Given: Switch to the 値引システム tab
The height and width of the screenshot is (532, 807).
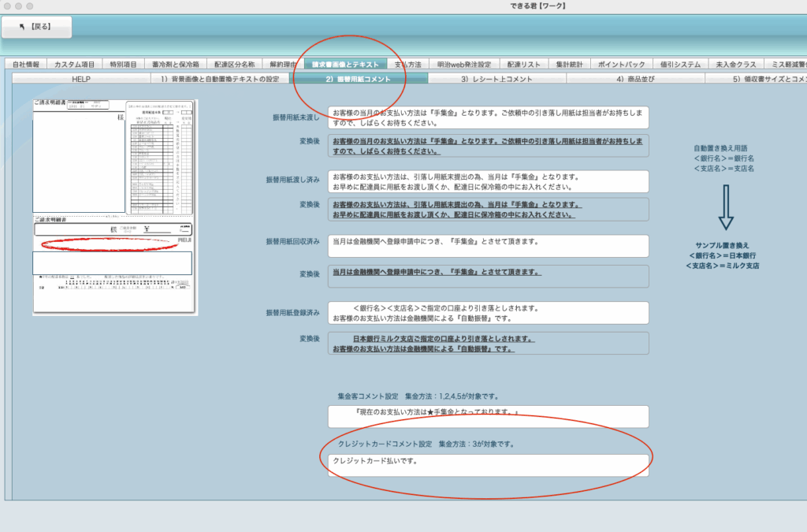Looking at the screenshot, I should pos(680,65).
